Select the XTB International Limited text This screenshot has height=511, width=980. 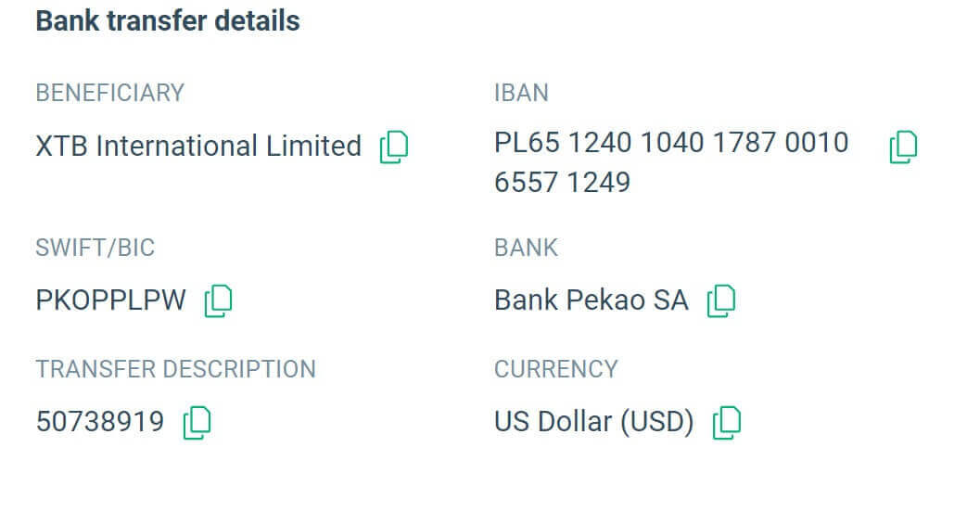tap(198, 147)
